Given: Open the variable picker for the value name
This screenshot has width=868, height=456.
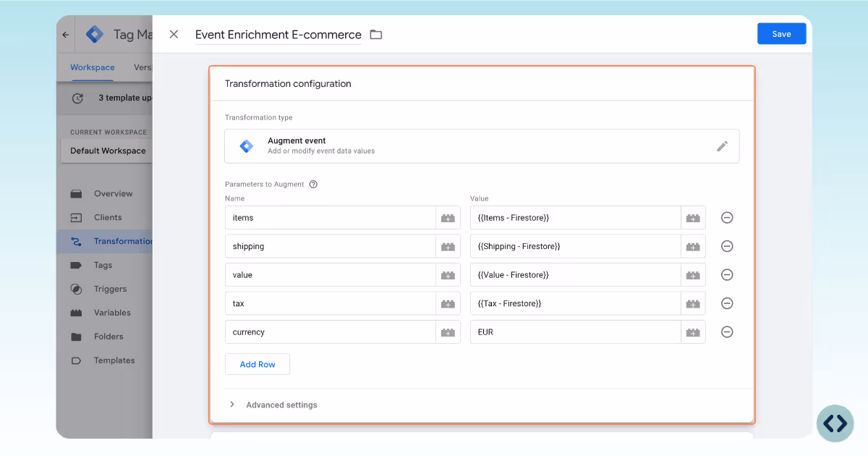Looking at the screenshot, I should point(448,275).
